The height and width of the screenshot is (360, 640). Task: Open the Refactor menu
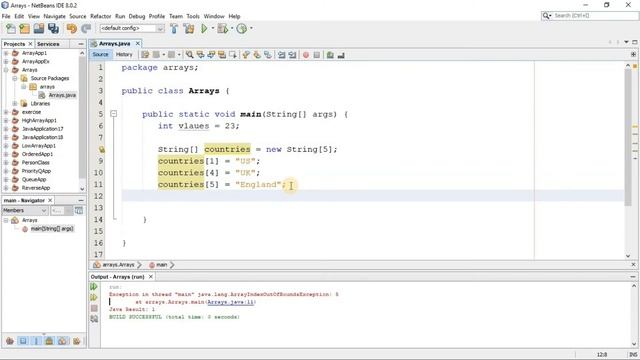click(x=100, y=16)
